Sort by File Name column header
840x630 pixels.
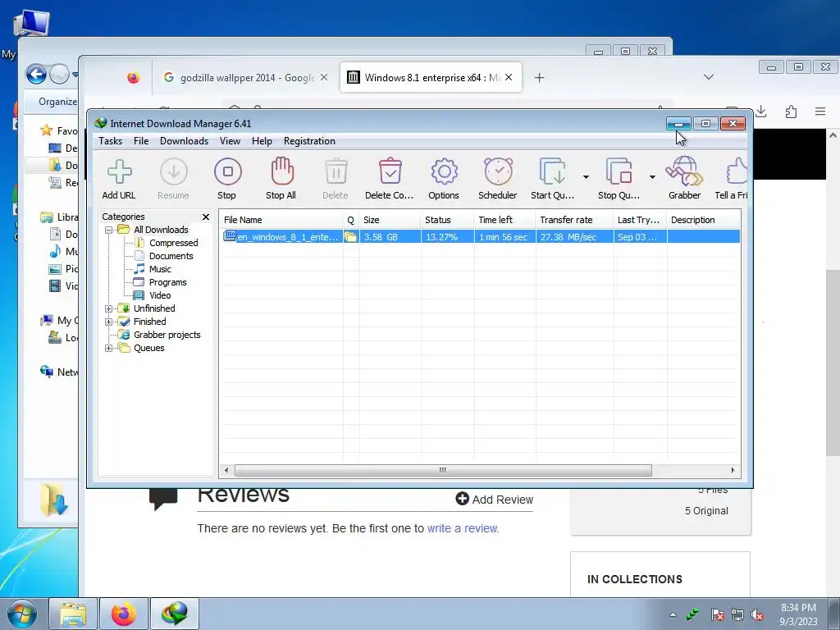[x=281, y=220]
